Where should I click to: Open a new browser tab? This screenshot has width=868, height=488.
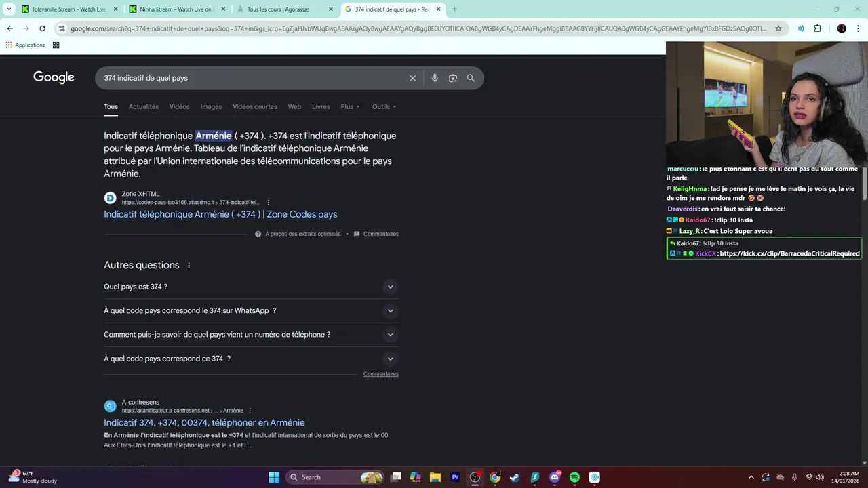(x=454, y=9)
